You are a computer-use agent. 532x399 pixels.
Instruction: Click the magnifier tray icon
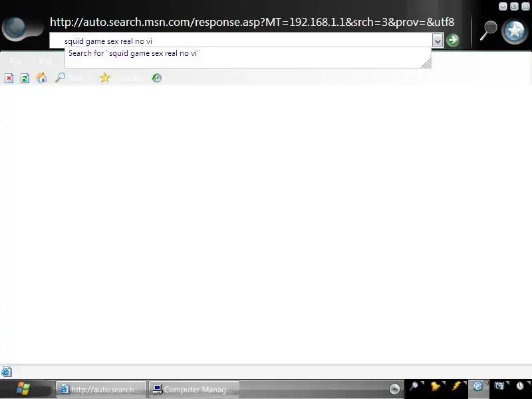click(414, 386)
